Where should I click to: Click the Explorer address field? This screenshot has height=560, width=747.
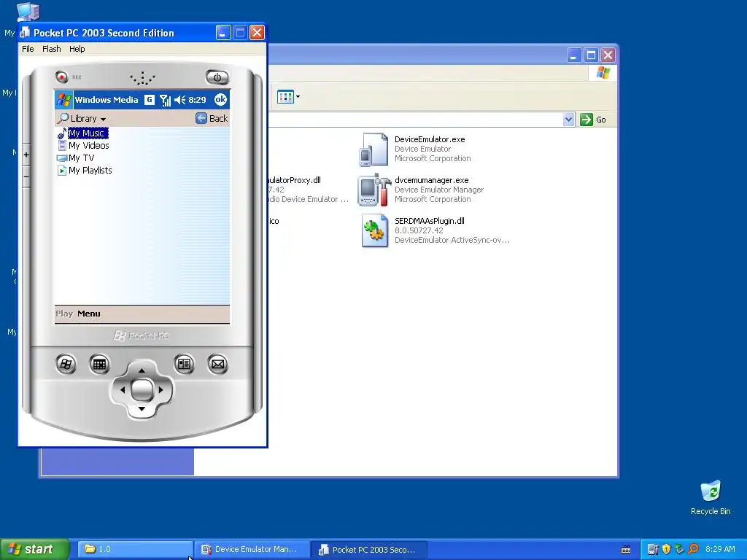coord(415,120)
